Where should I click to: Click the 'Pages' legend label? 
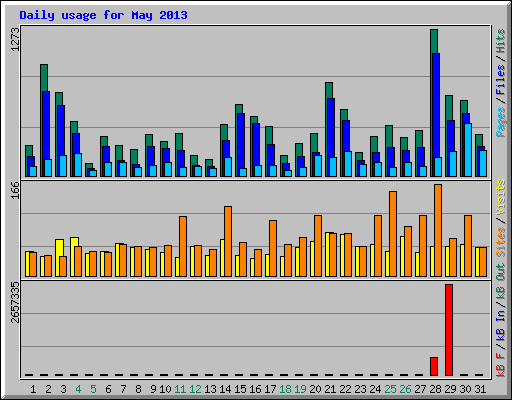point(501,122)
